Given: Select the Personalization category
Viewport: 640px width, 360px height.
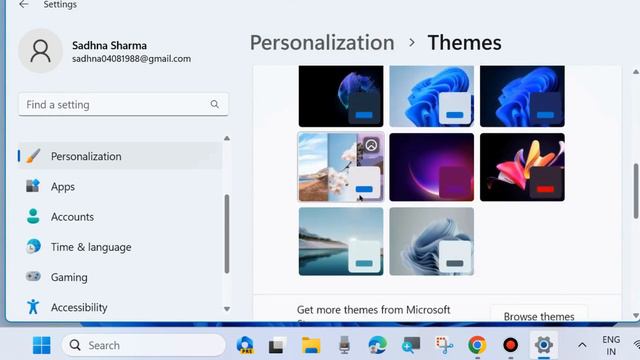Looking at the screenshot, I should tap(120, 156).
